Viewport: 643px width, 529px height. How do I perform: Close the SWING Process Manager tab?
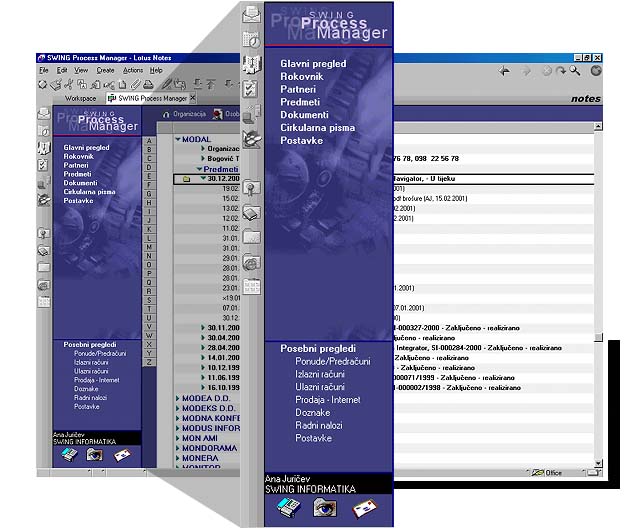[192, 98]
